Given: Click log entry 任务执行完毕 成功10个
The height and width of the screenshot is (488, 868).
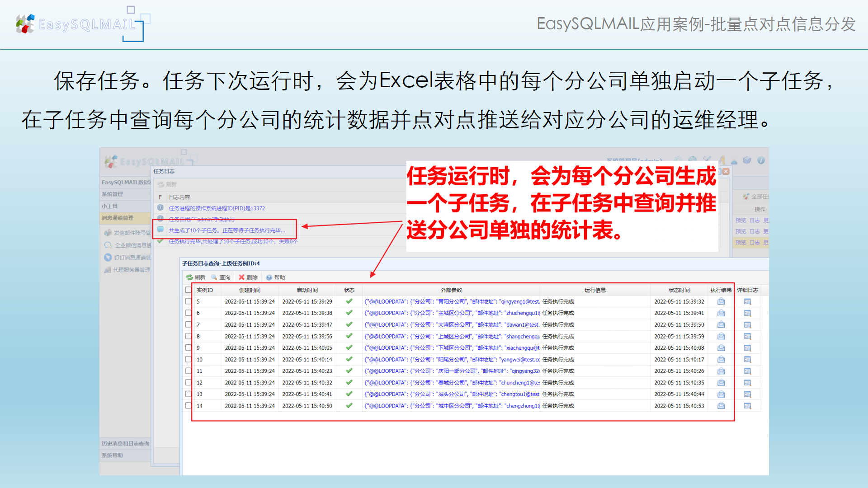Looking at the screenshot, I should [x=233, y=242].
